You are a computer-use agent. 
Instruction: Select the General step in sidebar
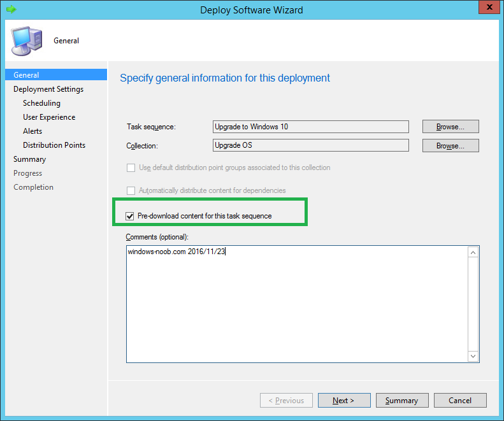[56, 75]
